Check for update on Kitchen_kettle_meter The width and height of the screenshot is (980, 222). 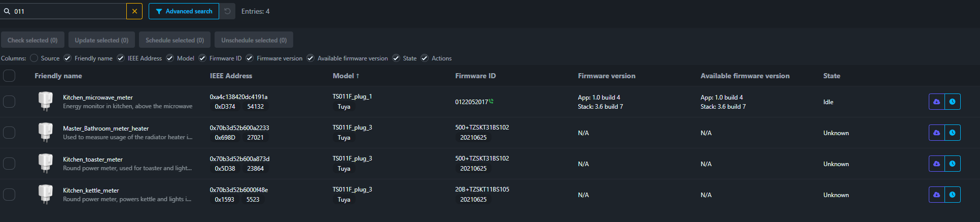936,195
